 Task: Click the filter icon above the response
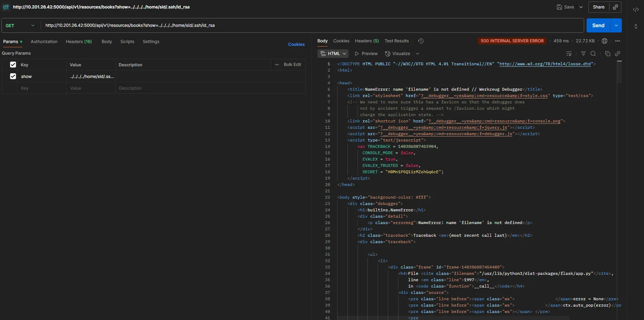(x=583, y=54)
